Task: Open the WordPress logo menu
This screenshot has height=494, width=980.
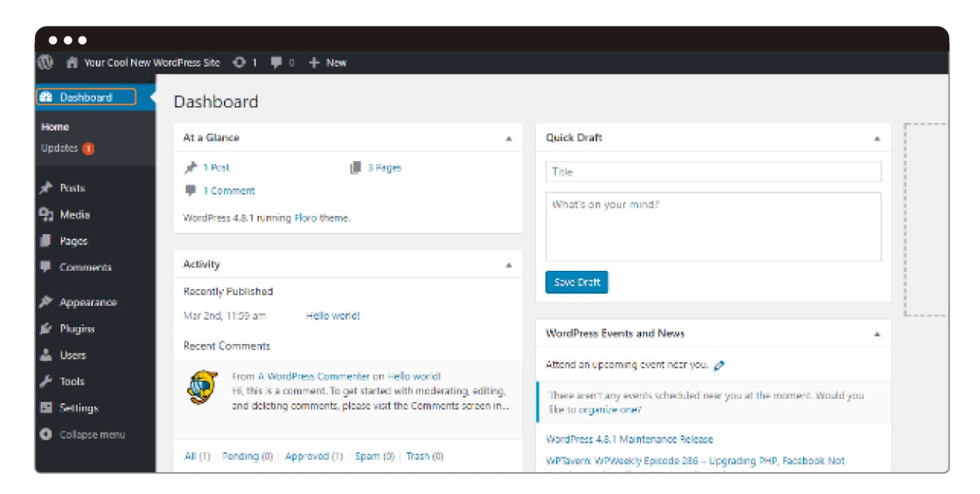Action: [x=45, y=62]
